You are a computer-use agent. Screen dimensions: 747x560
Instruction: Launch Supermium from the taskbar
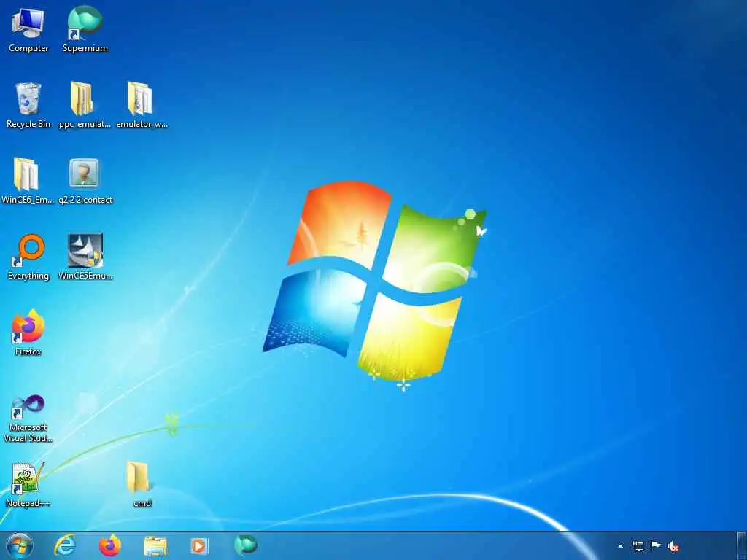pos(246,545)
